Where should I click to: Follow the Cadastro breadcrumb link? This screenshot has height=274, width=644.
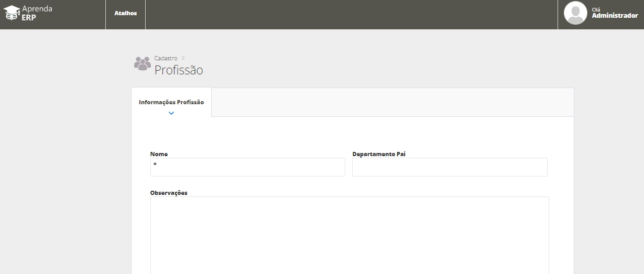166,58
